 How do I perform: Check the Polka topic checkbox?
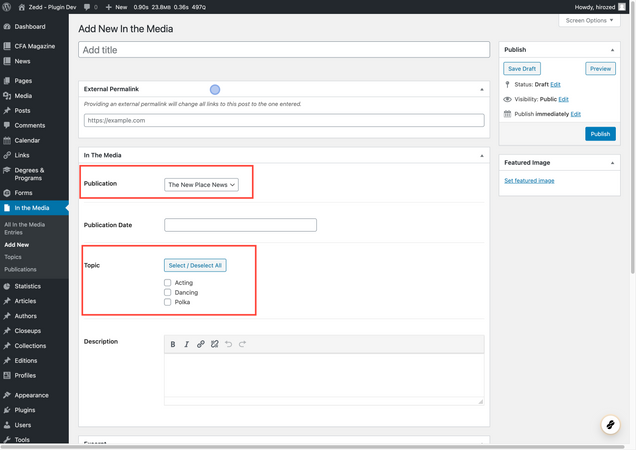(168, 302)
